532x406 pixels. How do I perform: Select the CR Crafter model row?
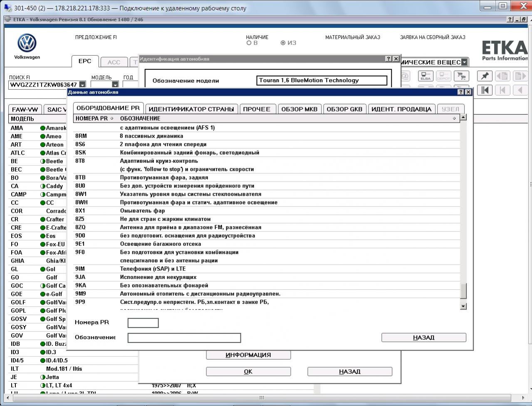(38, 219)
